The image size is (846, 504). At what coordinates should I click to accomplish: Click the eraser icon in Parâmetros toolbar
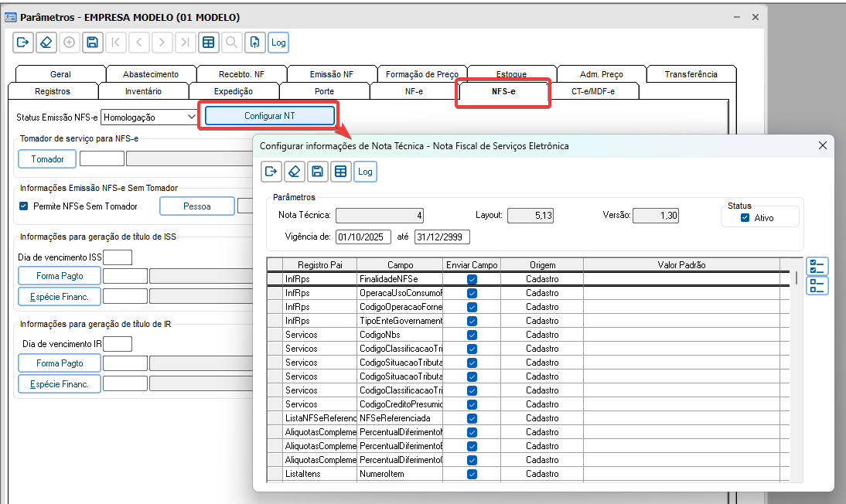coord(46,43)
